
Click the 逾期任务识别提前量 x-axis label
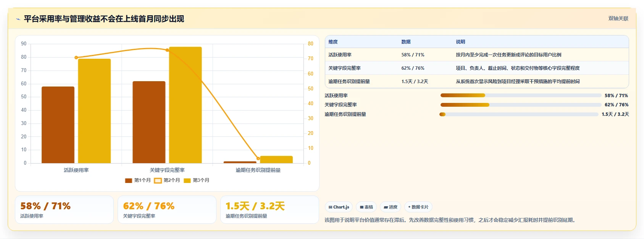pos(258,170)
